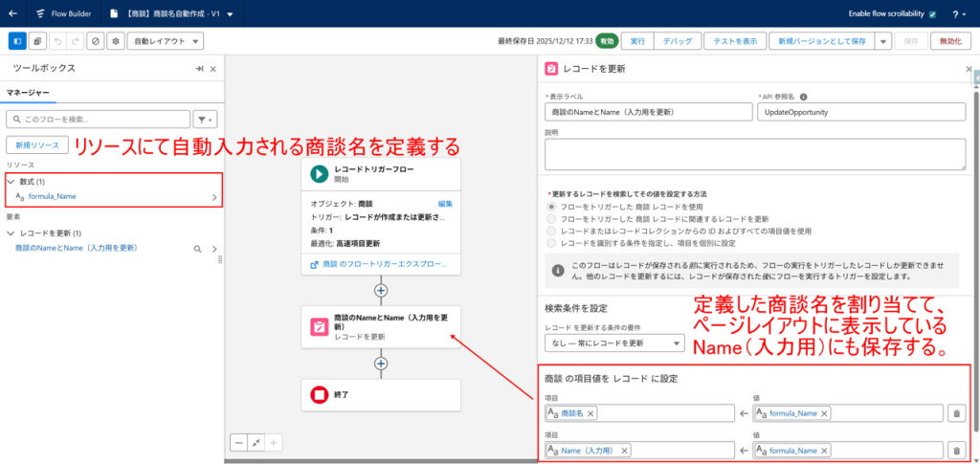This screenshot has width=980, height=464.
Task: Open the chevron next to formula_Name resource
Action: coord(214,197)
